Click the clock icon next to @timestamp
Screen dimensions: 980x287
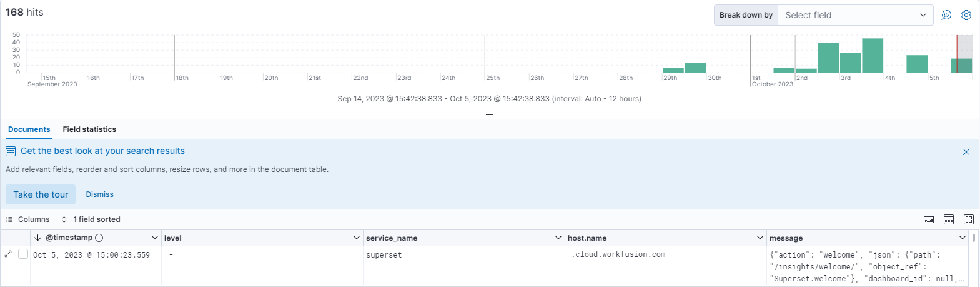tap(99, 238)
